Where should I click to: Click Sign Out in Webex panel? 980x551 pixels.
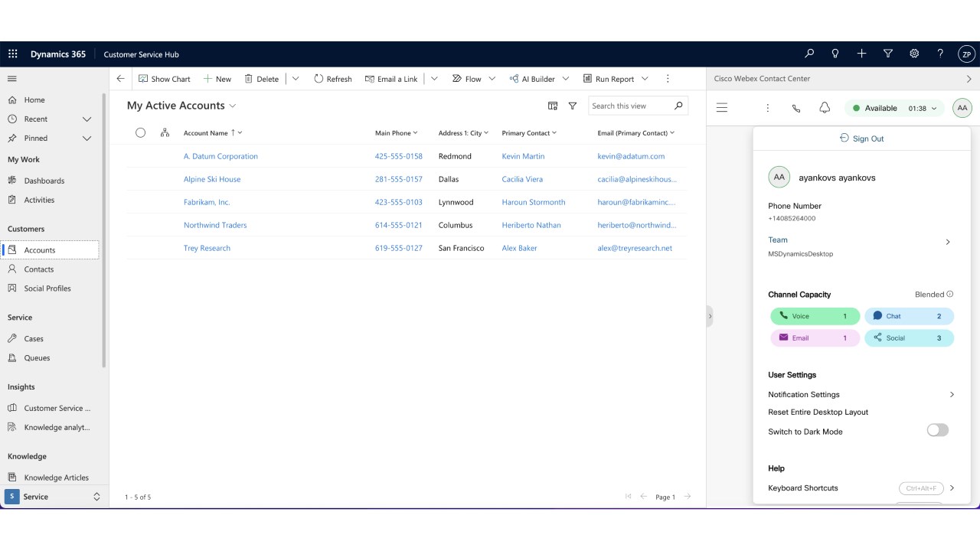coord(861,139)
